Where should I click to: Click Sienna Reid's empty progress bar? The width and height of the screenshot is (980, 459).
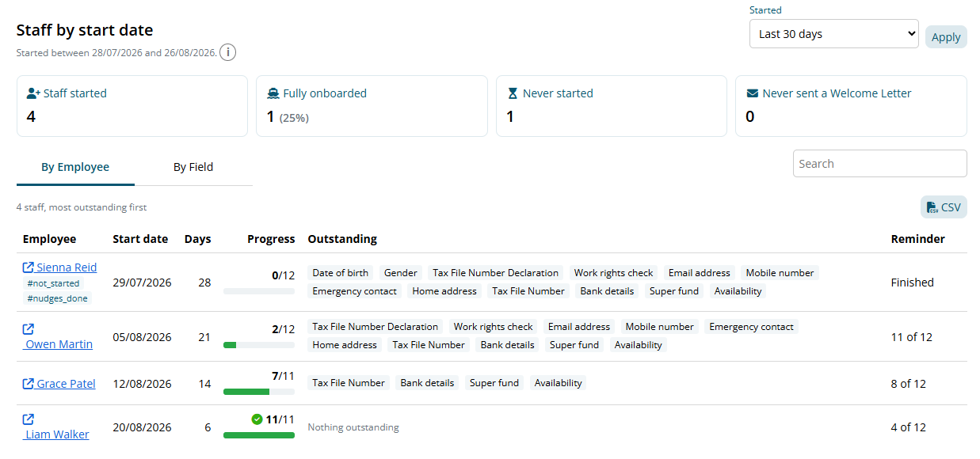259,291
